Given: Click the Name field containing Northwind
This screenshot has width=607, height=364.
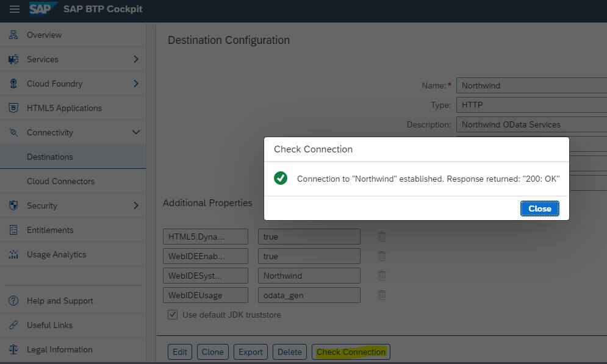Looking at the screenshot, I should click(531, 85).
